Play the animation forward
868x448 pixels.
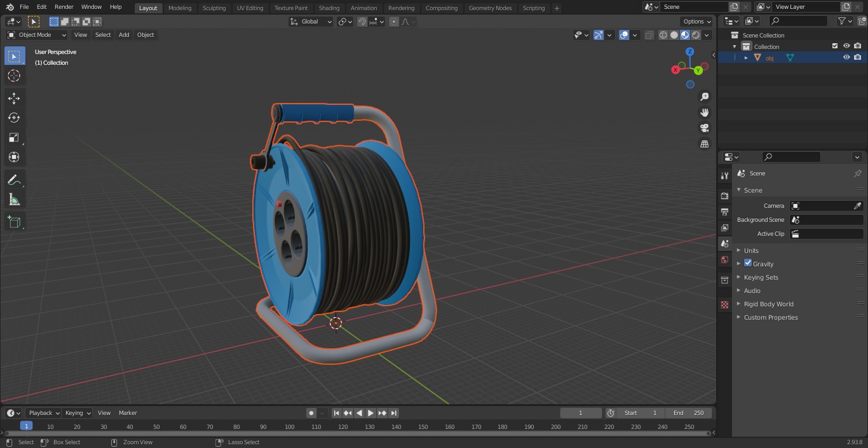(x=370, y=413)
